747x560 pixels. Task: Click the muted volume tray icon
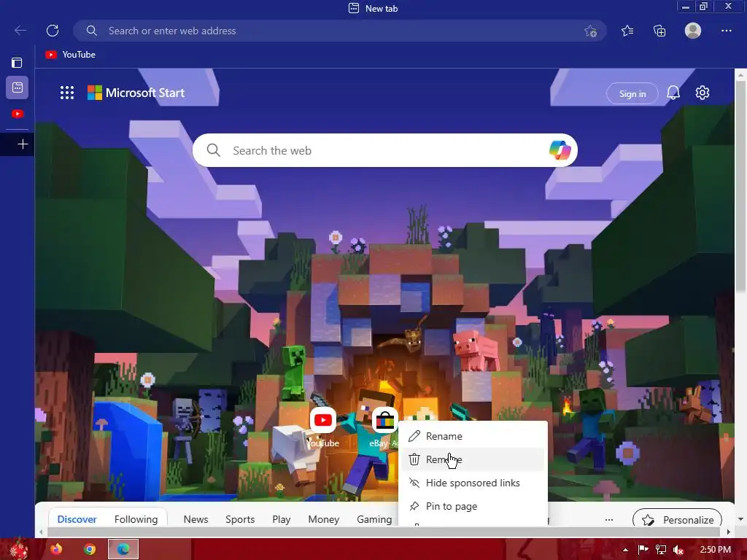tap(678, 550)
